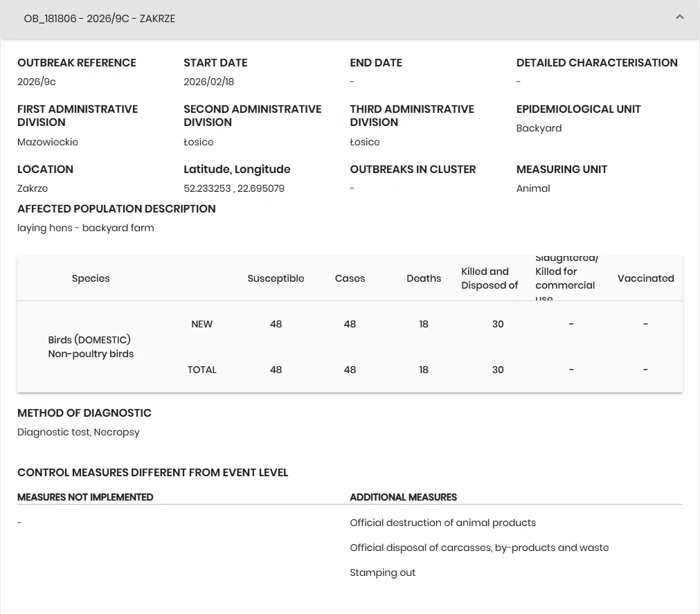Click the Additional Measures heading
The width and height of the screenshot is (700, 614).
(404, 497)
